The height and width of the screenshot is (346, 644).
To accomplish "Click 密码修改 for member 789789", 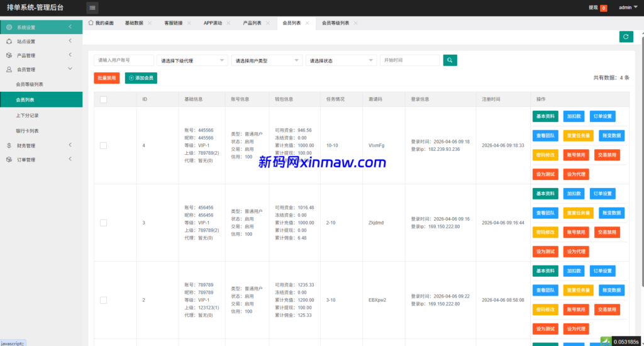I will tap(545, 310).
